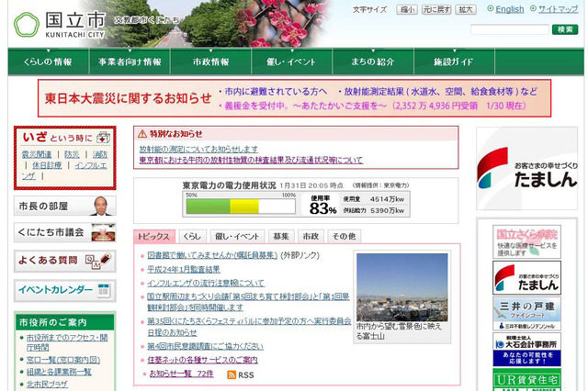The height and width of the screenshot is (391, 588).
Task: Open the イベントカレンダー banner
Action: point(65,290)
